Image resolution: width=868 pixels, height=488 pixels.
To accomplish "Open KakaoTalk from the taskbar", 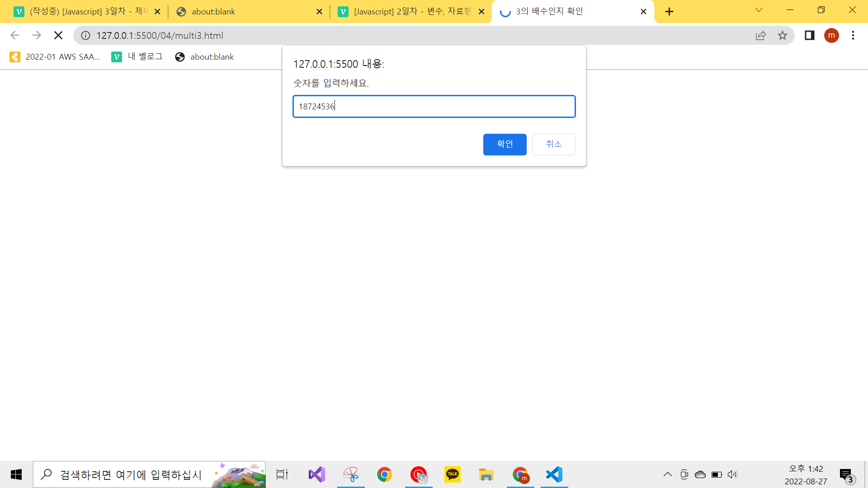I will tap(452, 474).
